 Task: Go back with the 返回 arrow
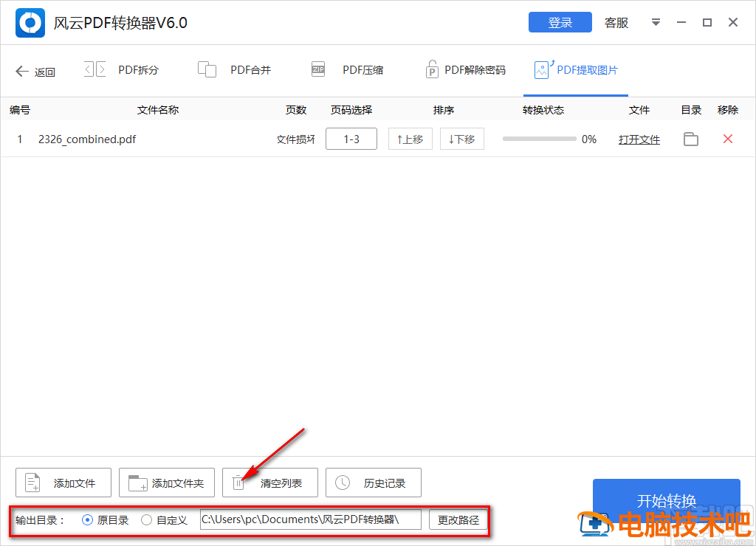coord(35,72)
